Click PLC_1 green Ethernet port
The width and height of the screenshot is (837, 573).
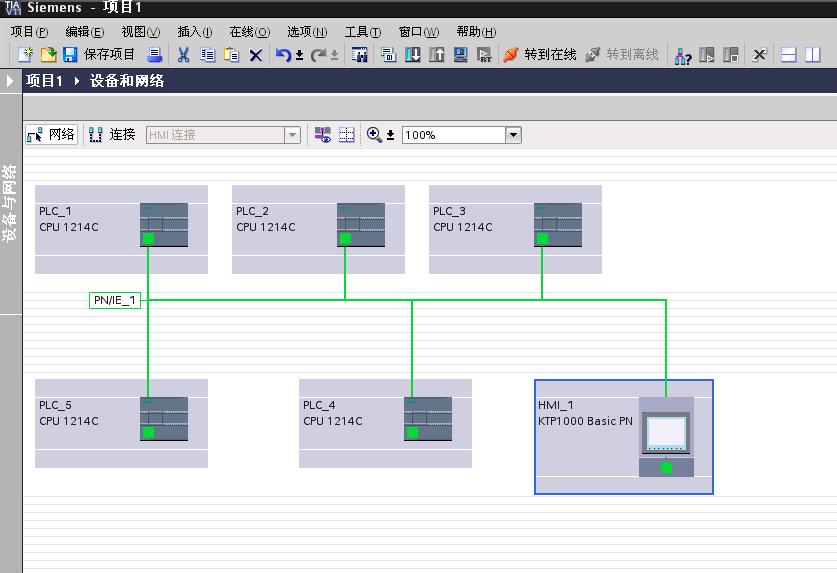tap(148, 239)
